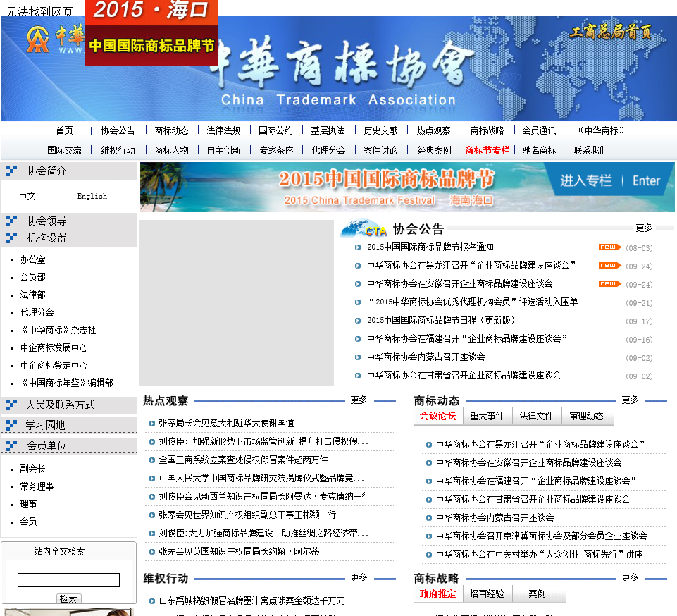
Task: Click the blue icon next to 学习园地
Action: [12, 425]
